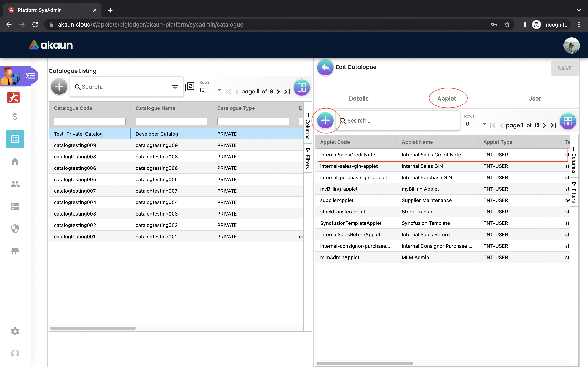The image size is (588, 367).
Task: Toggle the Columns side panel in catalogue grid
Action: (308, 126)
